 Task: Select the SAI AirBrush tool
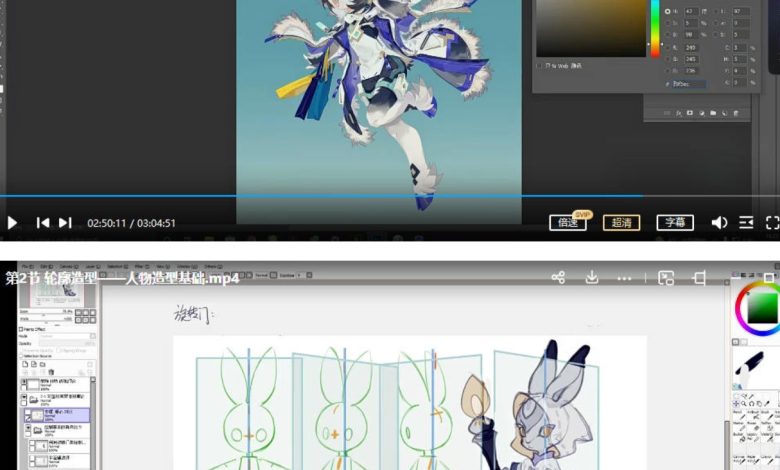(753, 416)
